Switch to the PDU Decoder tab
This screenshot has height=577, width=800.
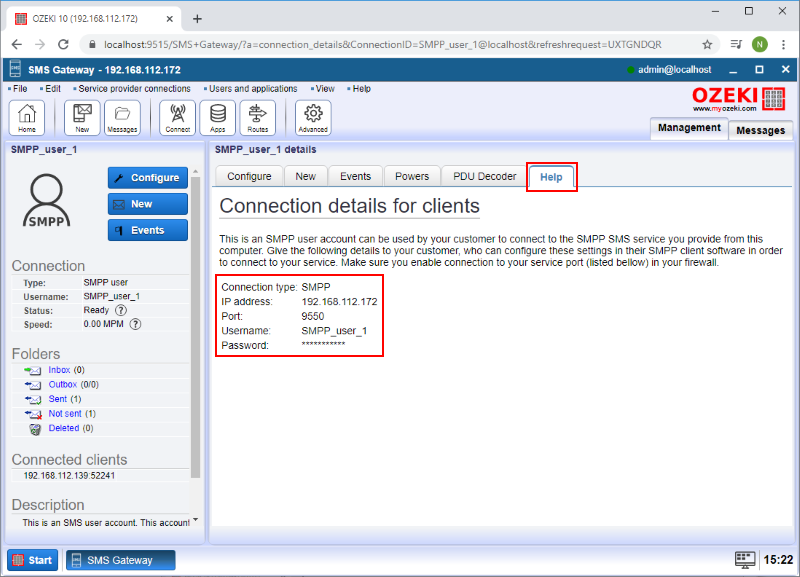[x=485, y=177]
